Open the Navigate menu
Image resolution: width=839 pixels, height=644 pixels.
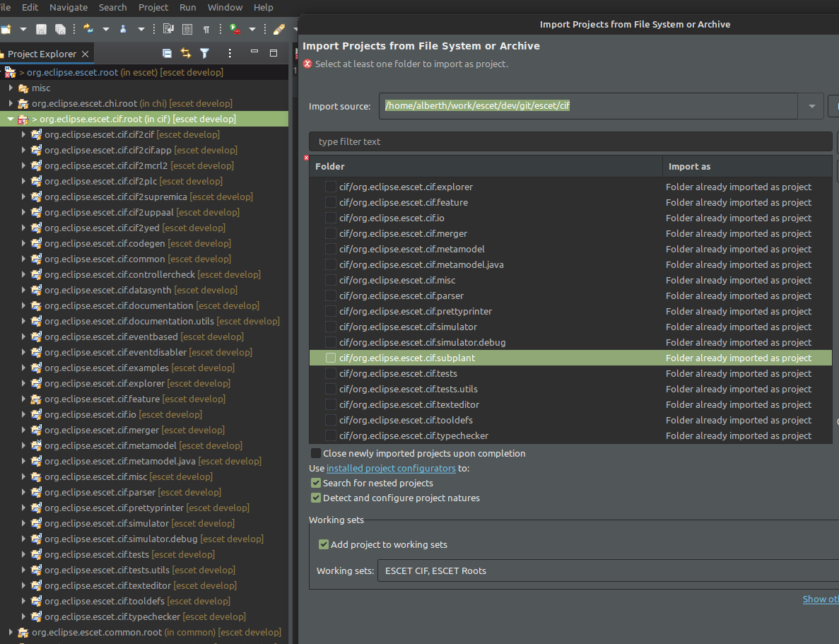(69, 8)
